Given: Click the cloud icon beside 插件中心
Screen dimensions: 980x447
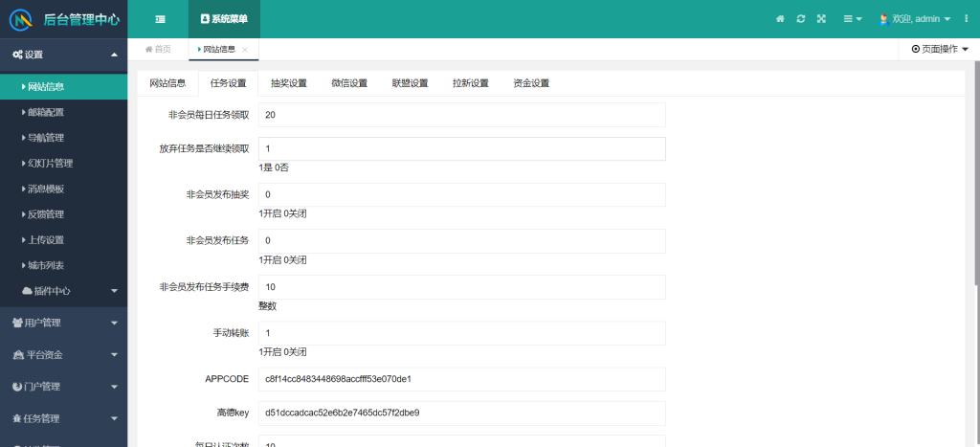Looking at the screenshot, I should pyautogui.click(x=27, y=291).
